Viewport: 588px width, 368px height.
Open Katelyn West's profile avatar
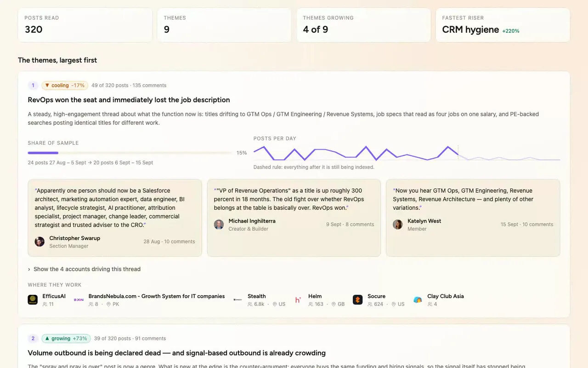[x=398, y=224]
